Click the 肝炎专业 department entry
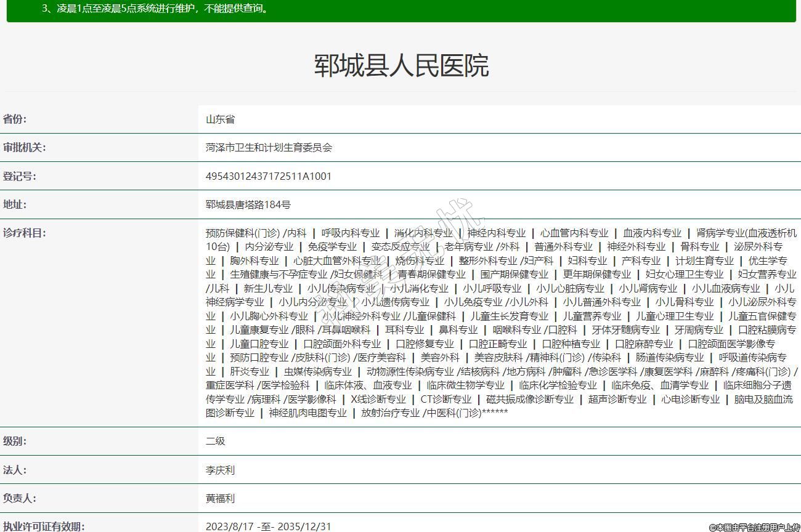Screen dimensions: 801x532 click(250, 371)
